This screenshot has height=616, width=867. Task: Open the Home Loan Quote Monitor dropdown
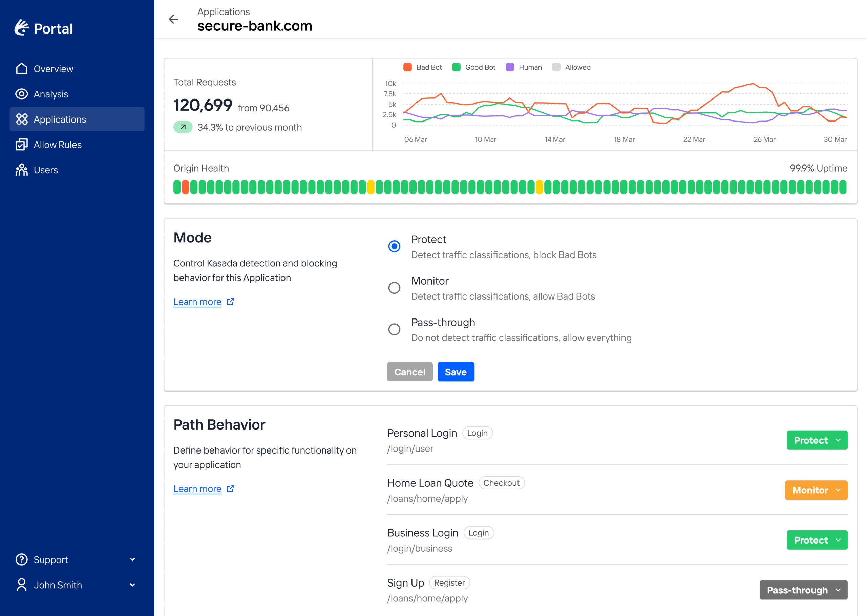pyautogui.click(x=816, y=490)
